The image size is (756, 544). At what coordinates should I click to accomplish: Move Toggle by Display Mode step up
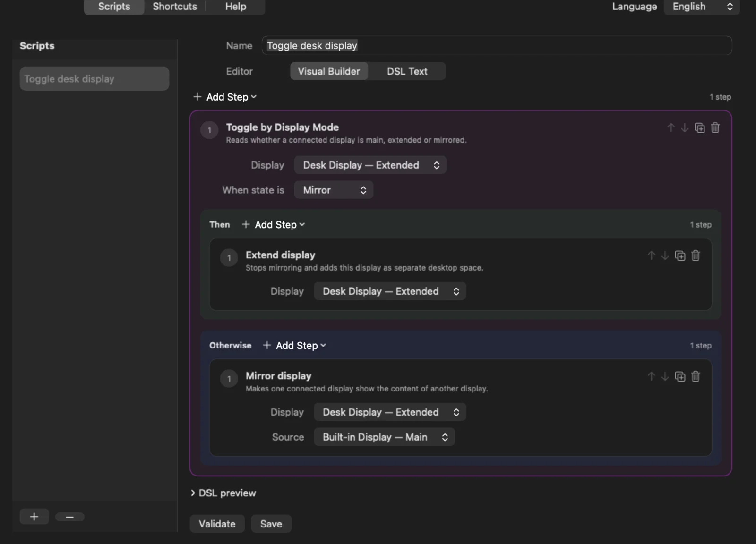[671, 127]
